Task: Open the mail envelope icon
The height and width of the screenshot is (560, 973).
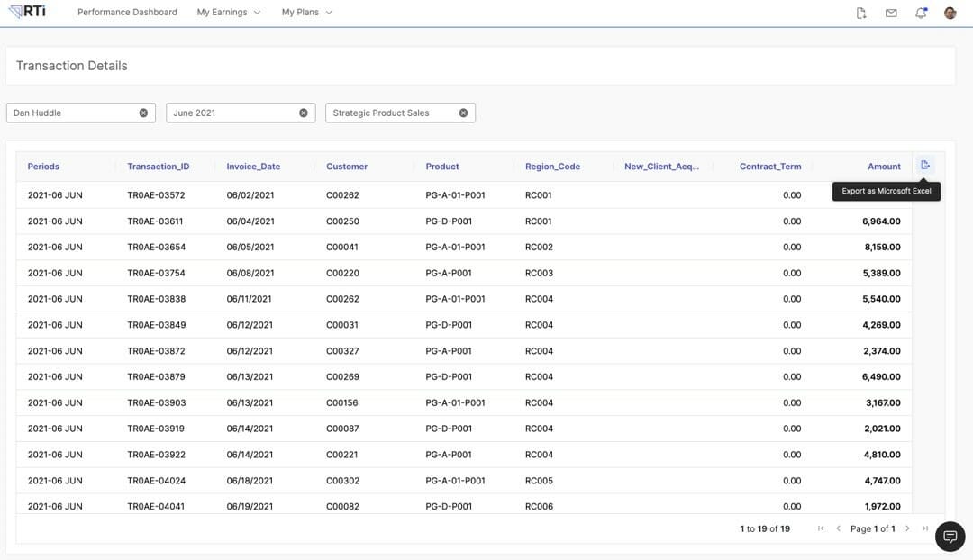Action: (x=891, y=13)
